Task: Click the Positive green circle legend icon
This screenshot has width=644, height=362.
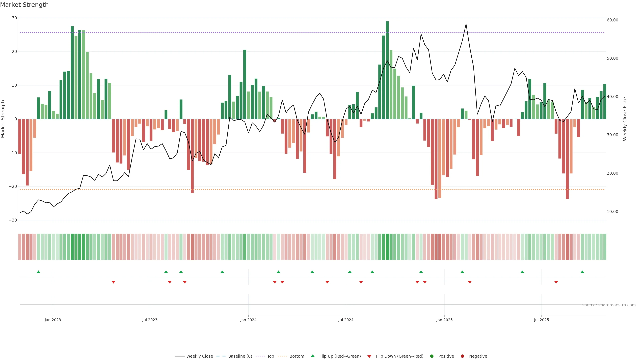Action: [x=432, y=356]
